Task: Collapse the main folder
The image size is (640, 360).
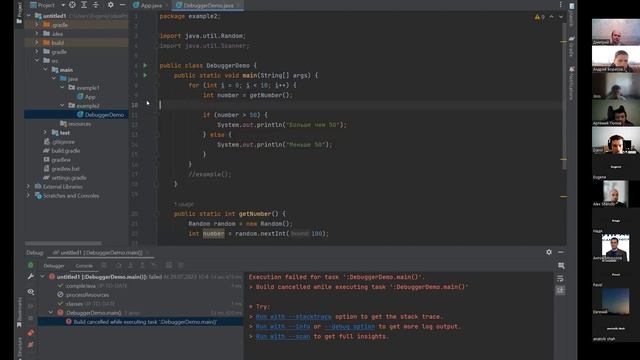Action: (45, 70)
